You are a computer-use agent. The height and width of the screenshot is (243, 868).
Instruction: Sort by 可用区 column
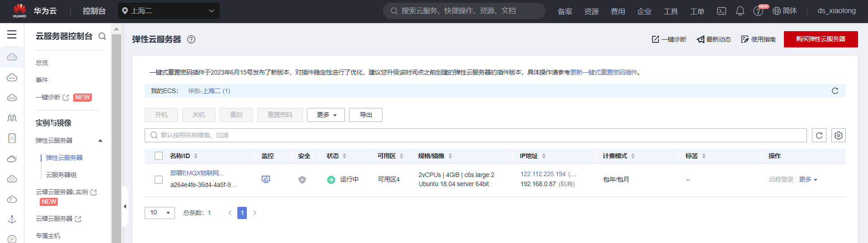click(x=401, y=156)
